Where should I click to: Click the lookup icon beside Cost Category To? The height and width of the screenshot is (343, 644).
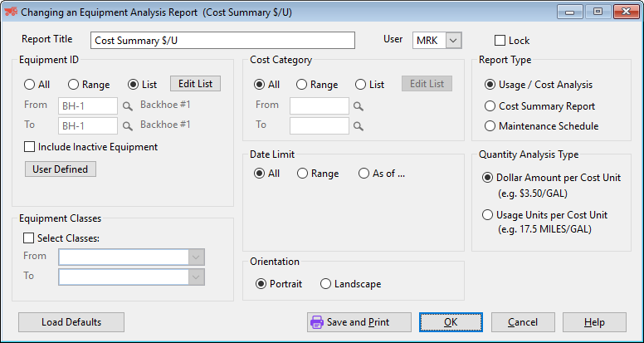click(x=359, y=126)
